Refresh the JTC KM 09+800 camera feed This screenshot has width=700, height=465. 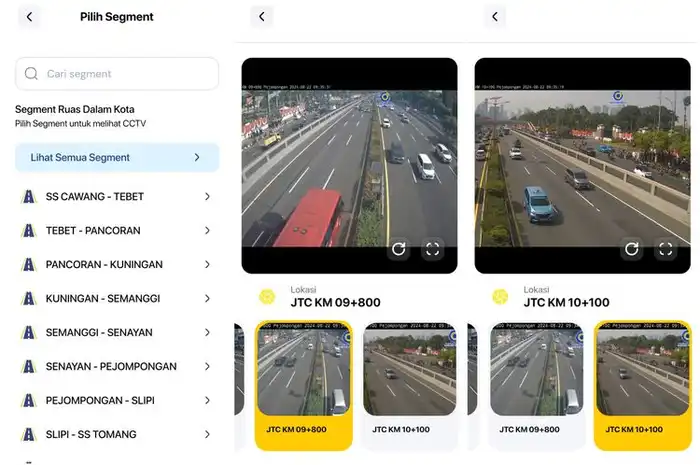pyautogui.click(x=399, y=249)
